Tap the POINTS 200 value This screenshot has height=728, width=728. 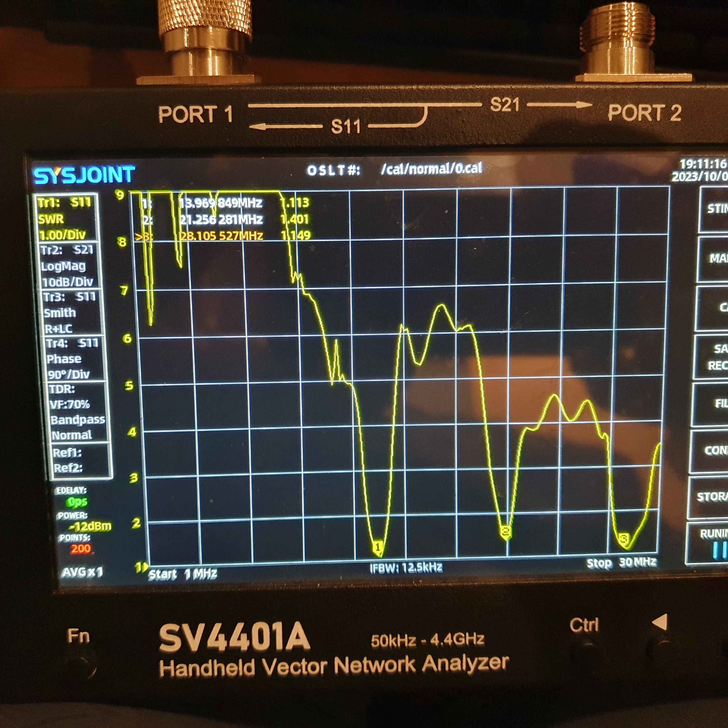[81, 548]
